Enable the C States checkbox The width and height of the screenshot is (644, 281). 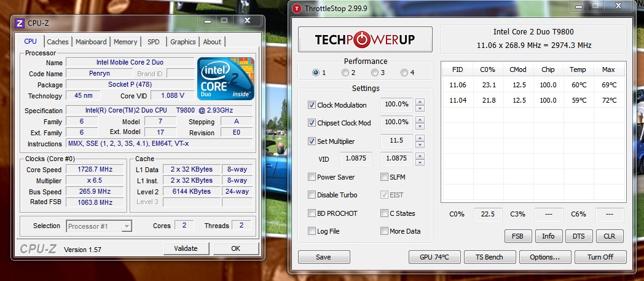pyautogui.click(x=384, y=213)
